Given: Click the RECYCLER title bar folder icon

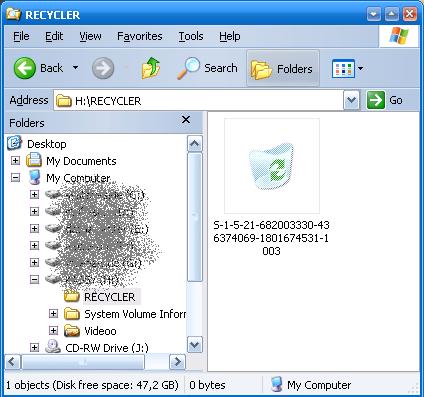Looking at the screenshot, I should 13,14.
